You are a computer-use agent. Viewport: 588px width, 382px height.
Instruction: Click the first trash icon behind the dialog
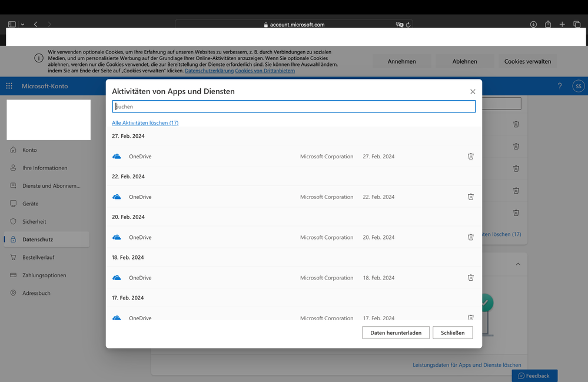point(516,124)
